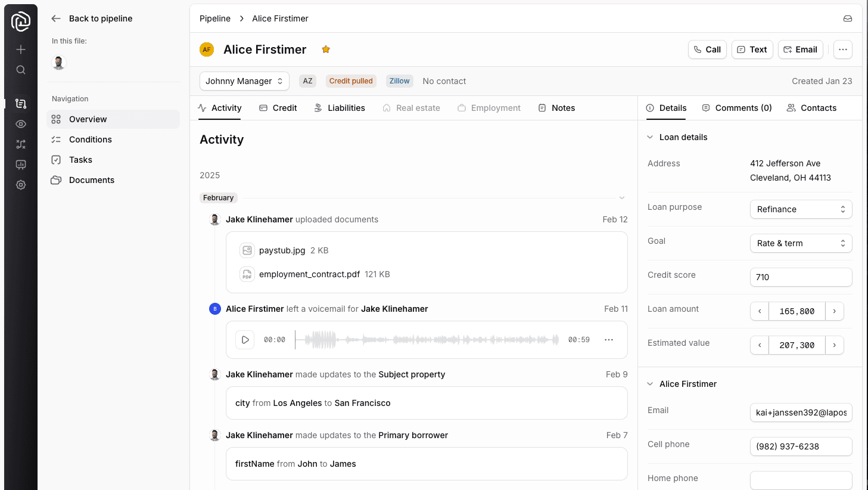Viewport: 868px width, 490px height.
Task: Open the Johnny Manager assignee dropdown
Action: pyautogui.click(x=244, y=80)
